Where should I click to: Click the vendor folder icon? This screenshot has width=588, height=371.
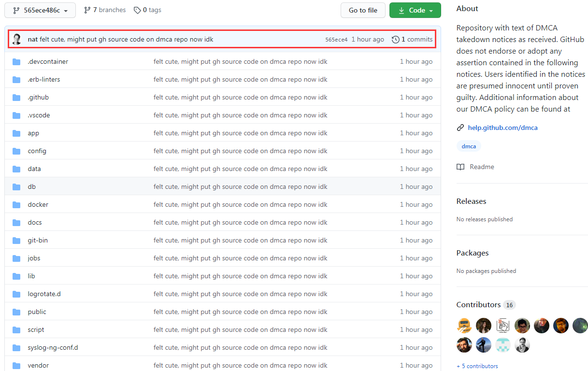17,365
